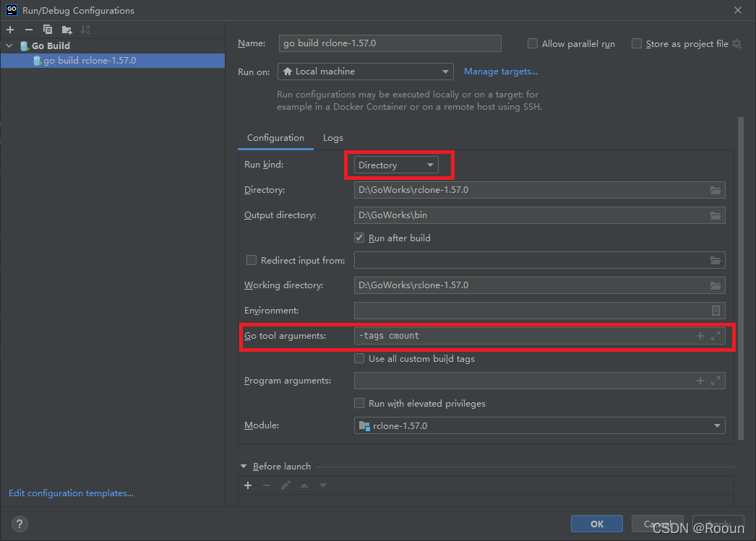Move Before launch task up
756x541 pixels.
point(304,485)
